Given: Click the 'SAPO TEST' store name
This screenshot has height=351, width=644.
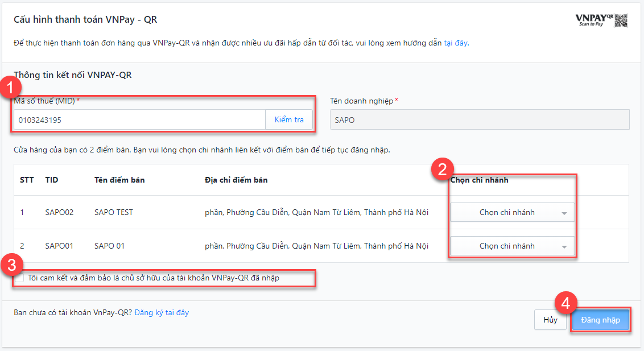Looking at the screenshot, I should pyautogui.click(x=114, y=212).
